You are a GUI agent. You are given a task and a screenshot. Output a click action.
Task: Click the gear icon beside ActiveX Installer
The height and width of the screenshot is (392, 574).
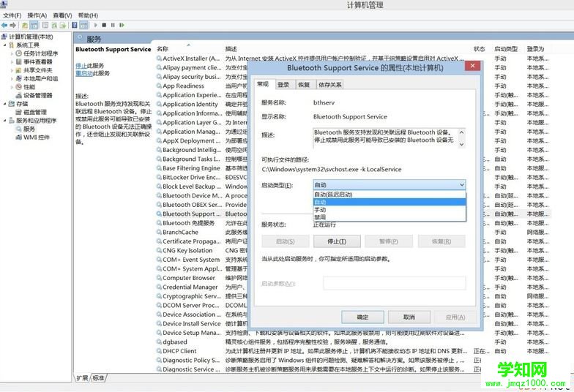(159, 59)
